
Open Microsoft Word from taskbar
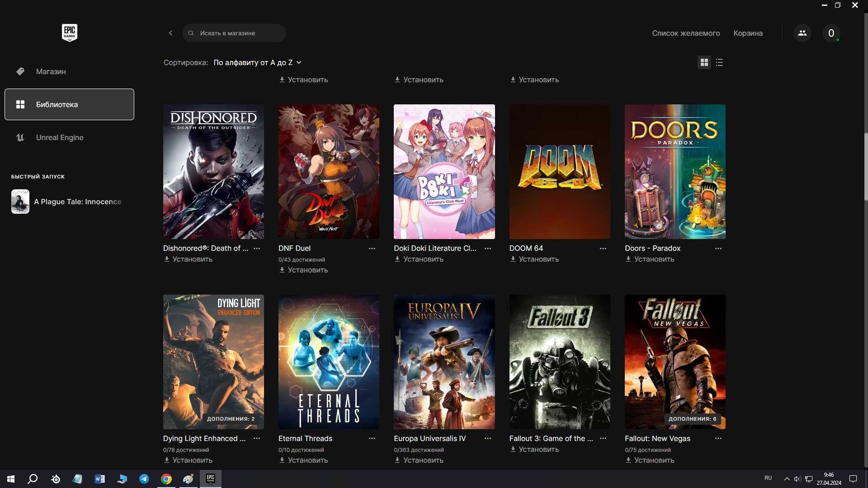[100, 479]
